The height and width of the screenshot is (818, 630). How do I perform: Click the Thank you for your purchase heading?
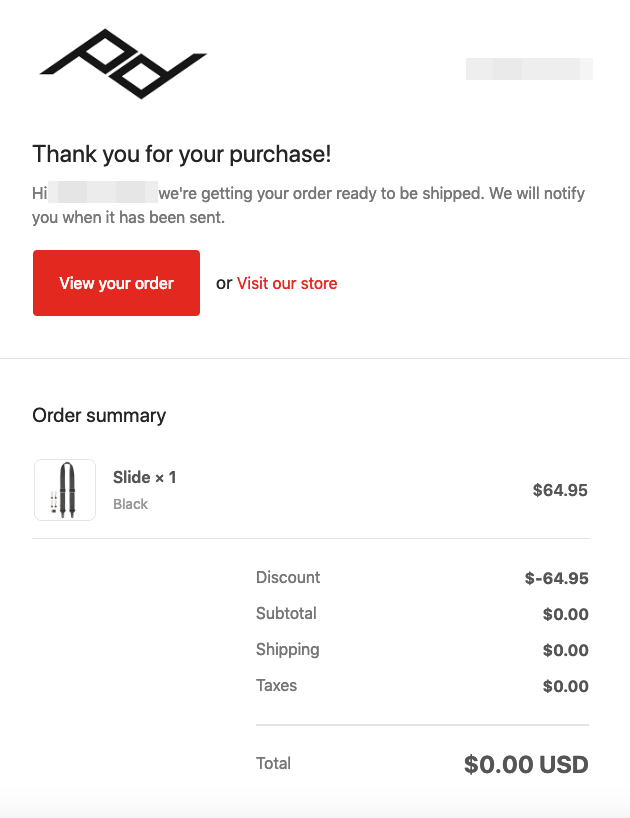point(181,154)
